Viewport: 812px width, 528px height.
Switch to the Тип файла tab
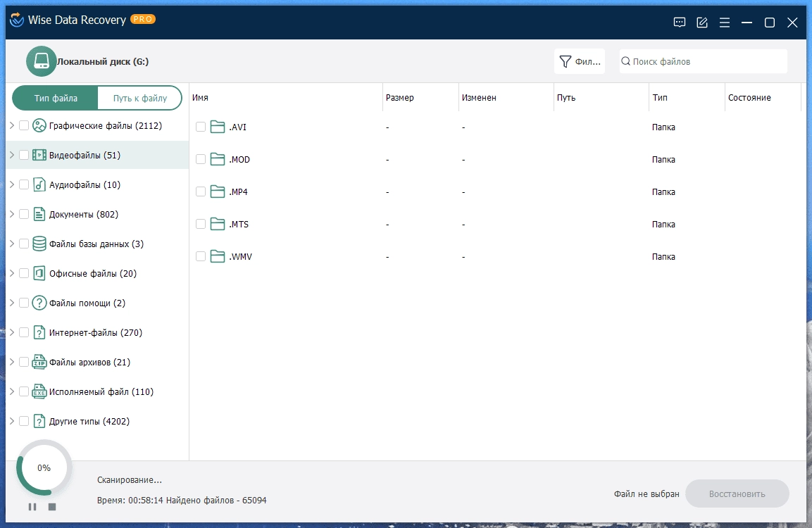56,98
